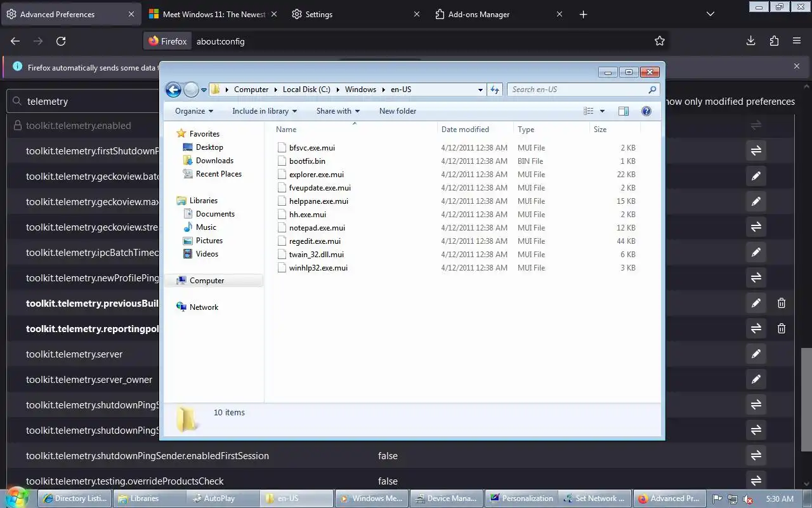Select the bootfix.bin file
The image size is (812, 508).
point(307,161)
